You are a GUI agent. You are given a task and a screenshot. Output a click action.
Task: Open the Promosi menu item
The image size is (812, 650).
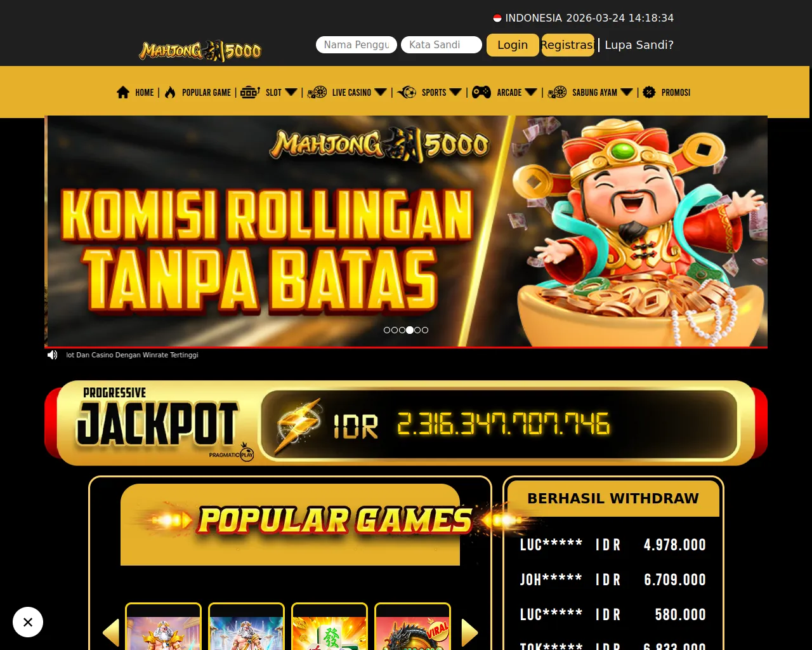676,92
